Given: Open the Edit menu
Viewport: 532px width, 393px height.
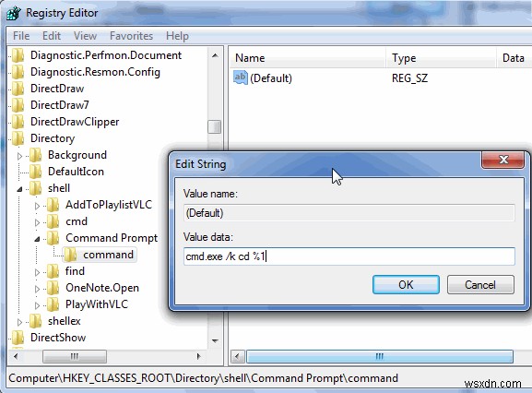Looking at the screenshot, I should click(x=52, y=36).
